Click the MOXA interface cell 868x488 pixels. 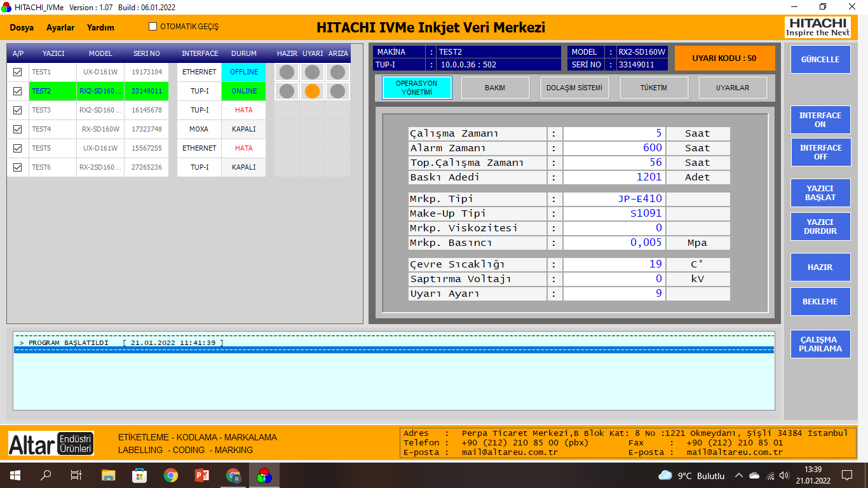[199, 129]
